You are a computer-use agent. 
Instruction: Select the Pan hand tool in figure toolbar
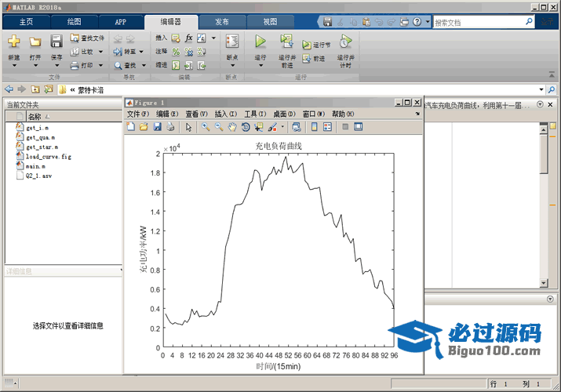[232, 126]
